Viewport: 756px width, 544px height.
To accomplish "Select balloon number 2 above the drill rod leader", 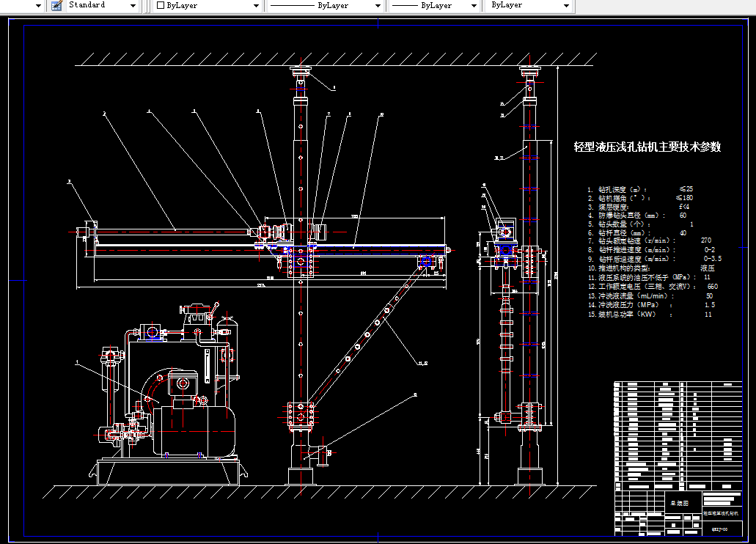I will 103,114.
